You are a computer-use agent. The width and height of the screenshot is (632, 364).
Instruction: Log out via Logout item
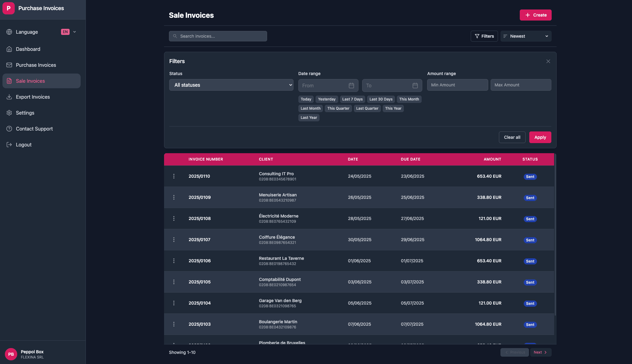tap(41, 145)
